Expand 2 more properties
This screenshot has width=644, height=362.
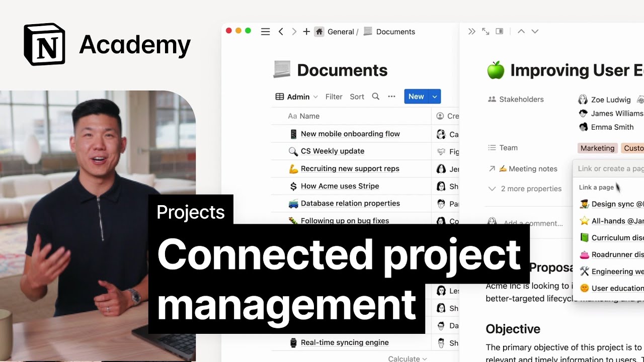(x=525, y=189)
